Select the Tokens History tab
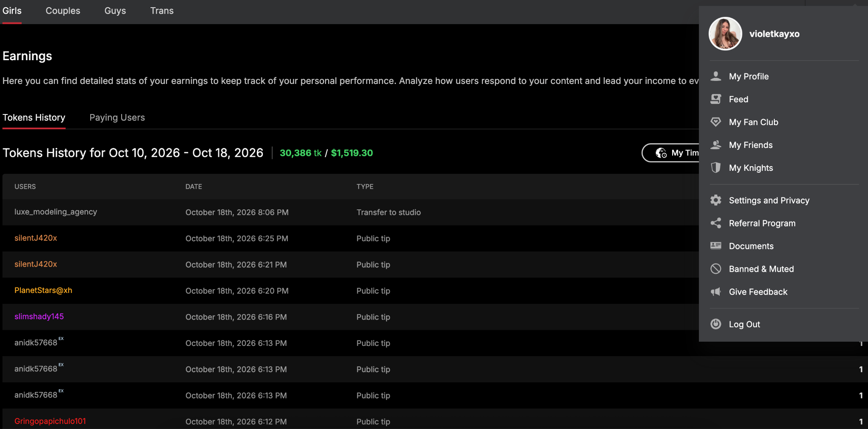This screenshot has width=868, height=429. click(x=34, y=117)
